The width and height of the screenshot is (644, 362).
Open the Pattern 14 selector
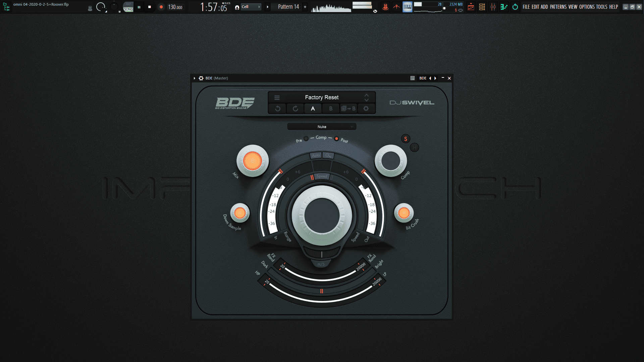(288, 7)
